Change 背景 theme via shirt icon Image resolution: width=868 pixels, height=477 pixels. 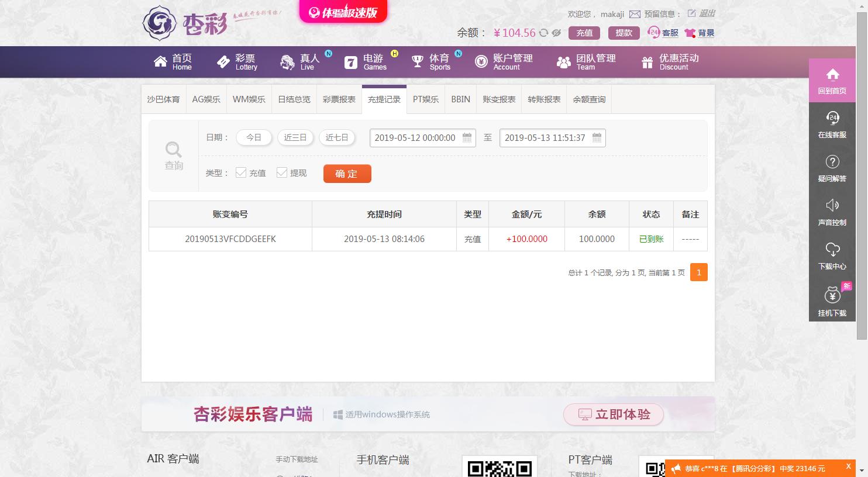(x=700, y=33)
